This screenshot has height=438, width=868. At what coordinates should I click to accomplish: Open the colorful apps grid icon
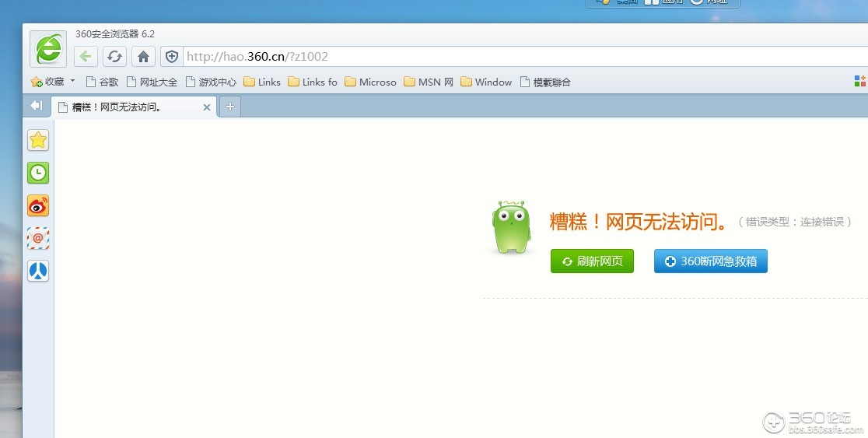pos(859,81)
